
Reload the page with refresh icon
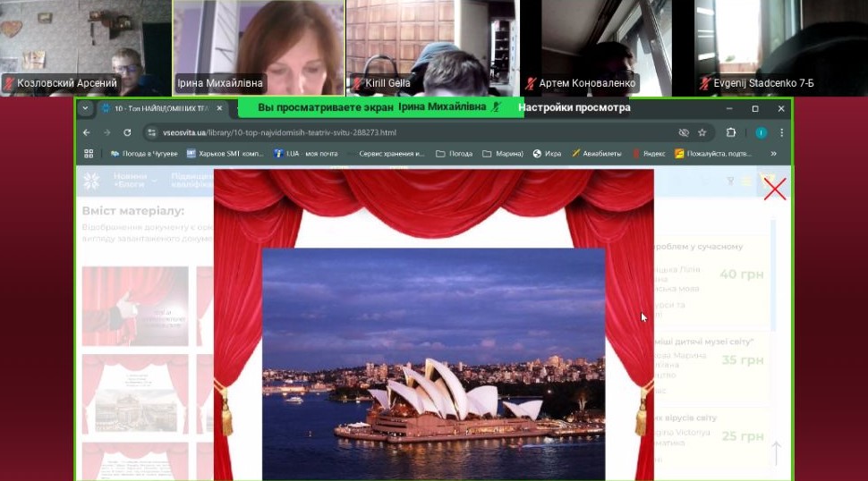(x=127, y=132)
